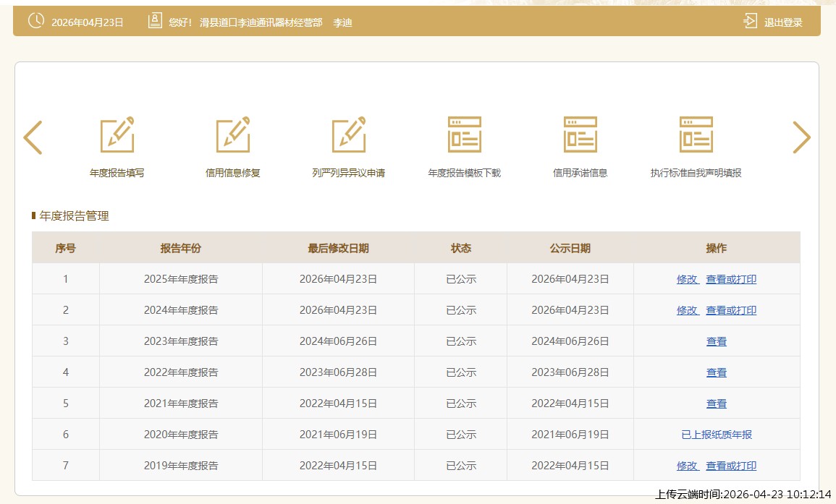
Task: Open 查看或打印 for 2024年年度报告
Action: pyautogui.click(x=731, y=310)
